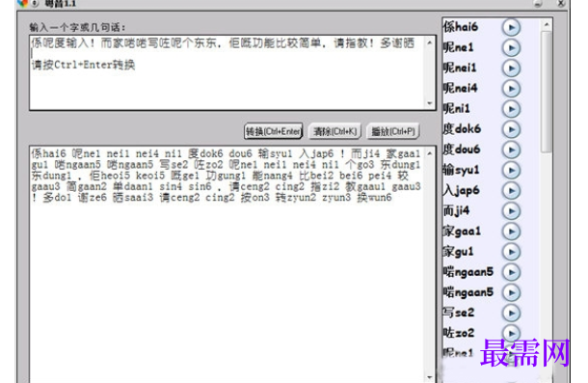Image resolution: width=588 pixels, height=383 pixels.
Task: Play pronunciation for 度dou6
Action: pyautogui.click(x=511, y=150)
